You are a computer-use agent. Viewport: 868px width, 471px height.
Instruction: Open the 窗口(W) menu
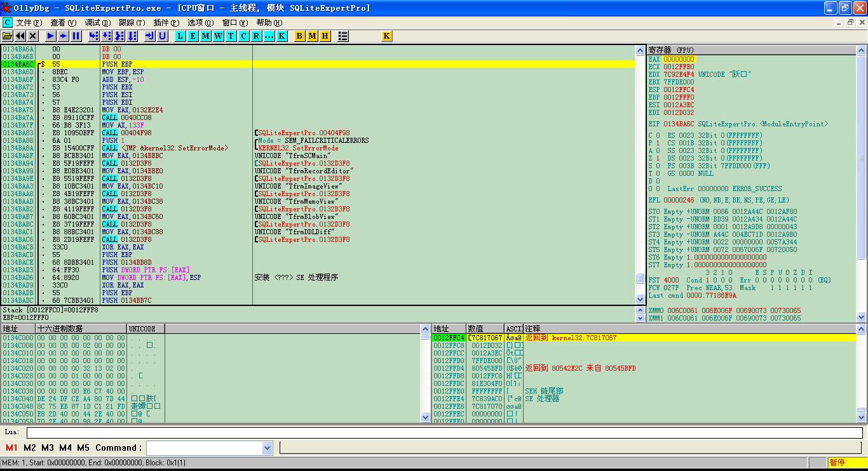[x=235, y=22]
